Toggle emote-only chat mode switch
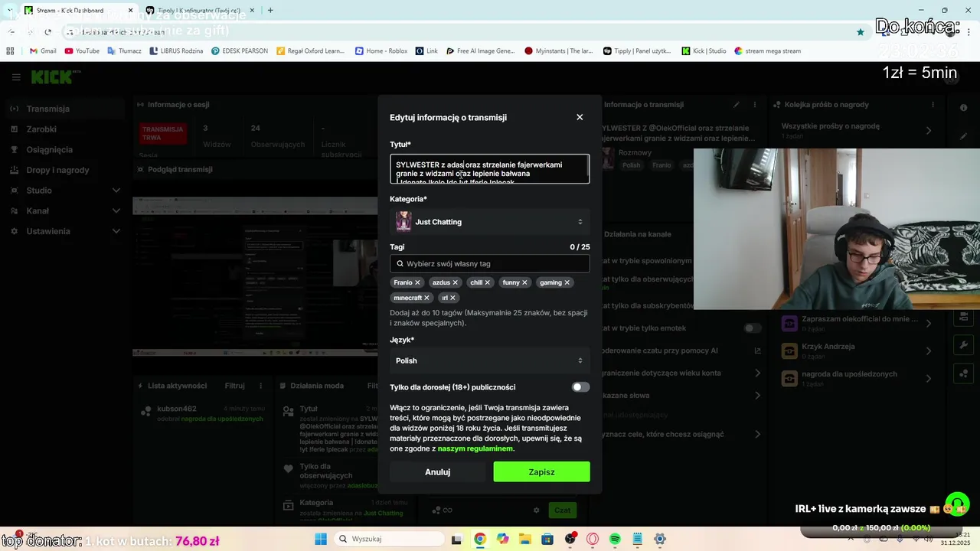 pos(753,328)
